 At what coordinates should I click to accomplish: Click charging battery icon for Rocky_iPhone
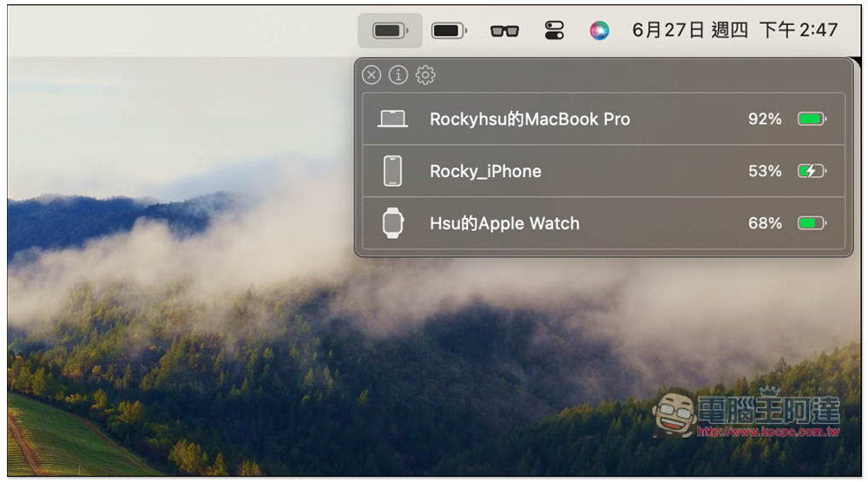click(x=812, y=170)
